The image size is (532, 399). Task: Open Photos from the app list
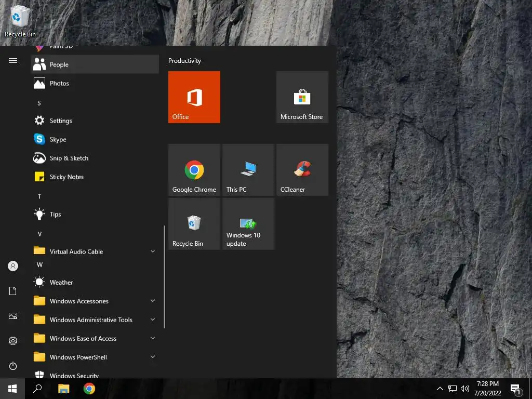coord(95,83)
